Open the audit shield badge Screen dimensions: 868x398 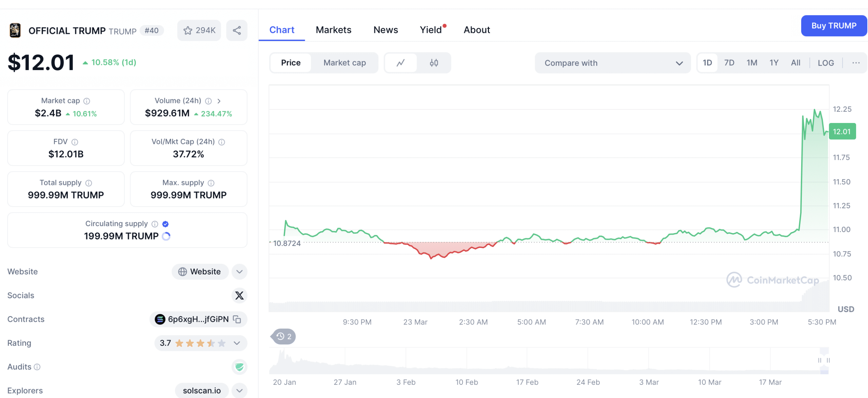(239, 367)
